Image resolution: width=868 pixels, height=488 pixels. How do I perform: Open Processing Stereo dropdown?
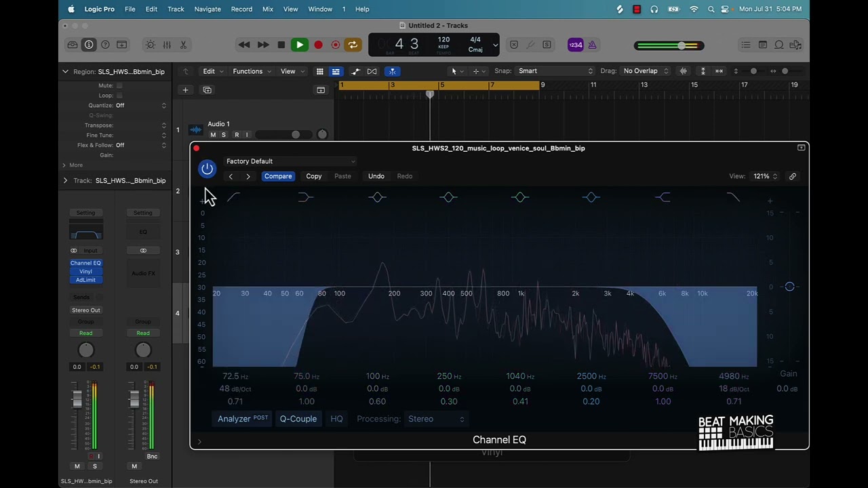(x=436, y=419)
